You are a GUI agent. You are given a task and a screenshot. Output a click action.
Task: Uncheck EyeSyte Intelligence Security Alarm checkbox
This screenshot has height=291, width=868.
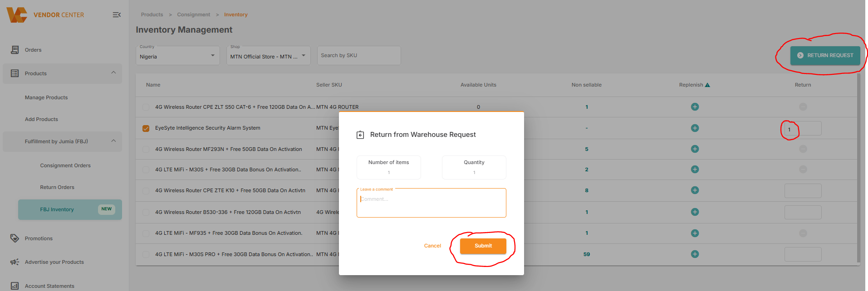(146, 128)
